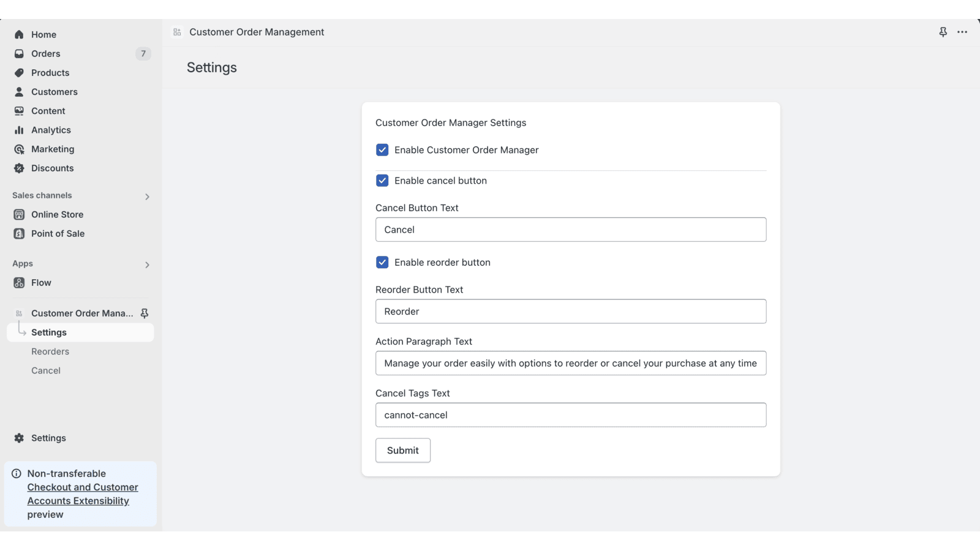Submit the order manager settings
Viewport: 980px width, 551px height.
pos(402,450)
